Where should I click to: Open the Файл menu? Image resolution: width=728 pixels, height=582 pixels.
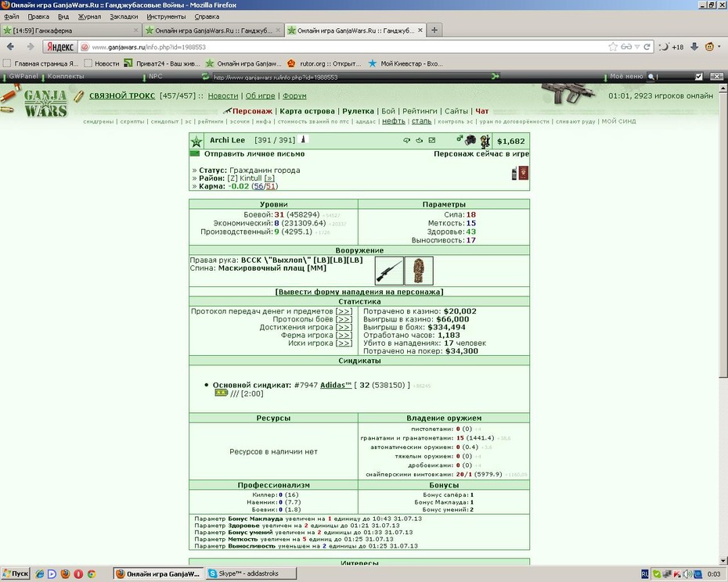click(12, 16)
